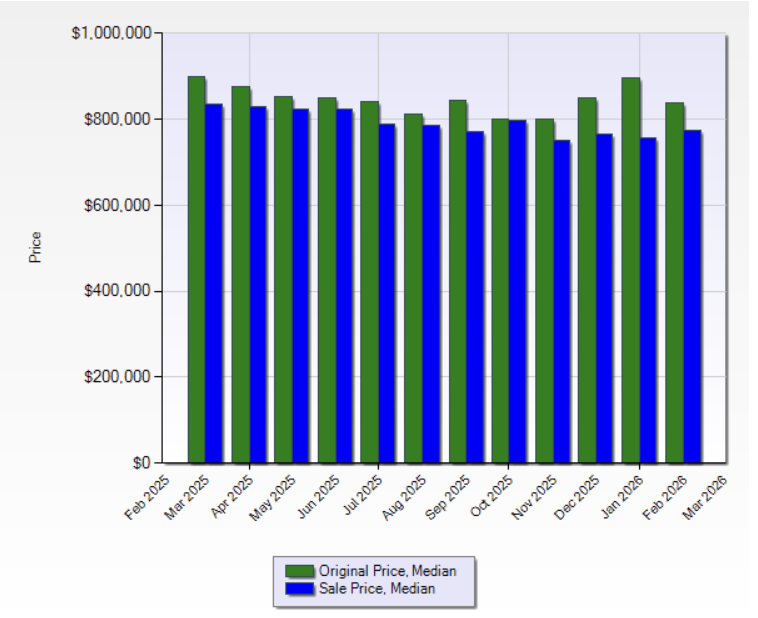Click the green bar for May 2025
The width and height of the screenshot is (758, 618).
tap(283, 280)
